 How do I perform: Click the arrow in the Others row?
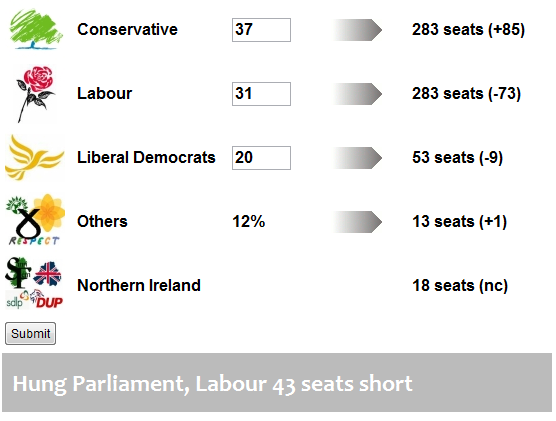click(357, 222)
